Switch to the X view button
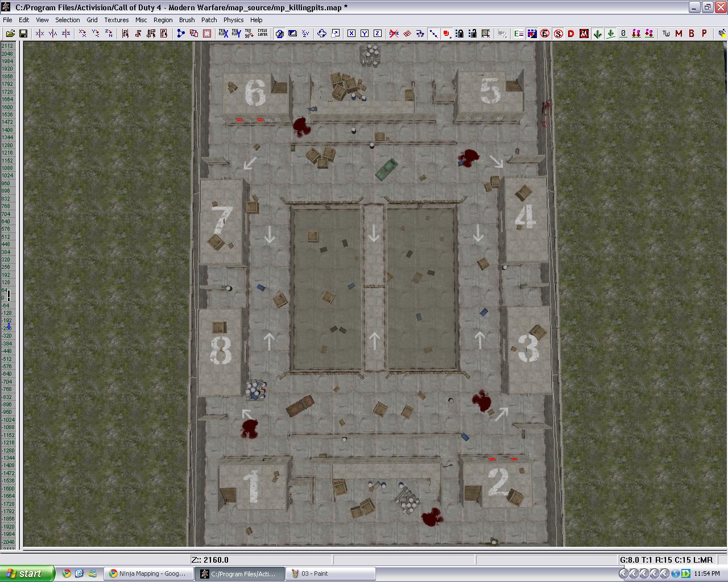The image size is (728, 582). tap(351, 34)
